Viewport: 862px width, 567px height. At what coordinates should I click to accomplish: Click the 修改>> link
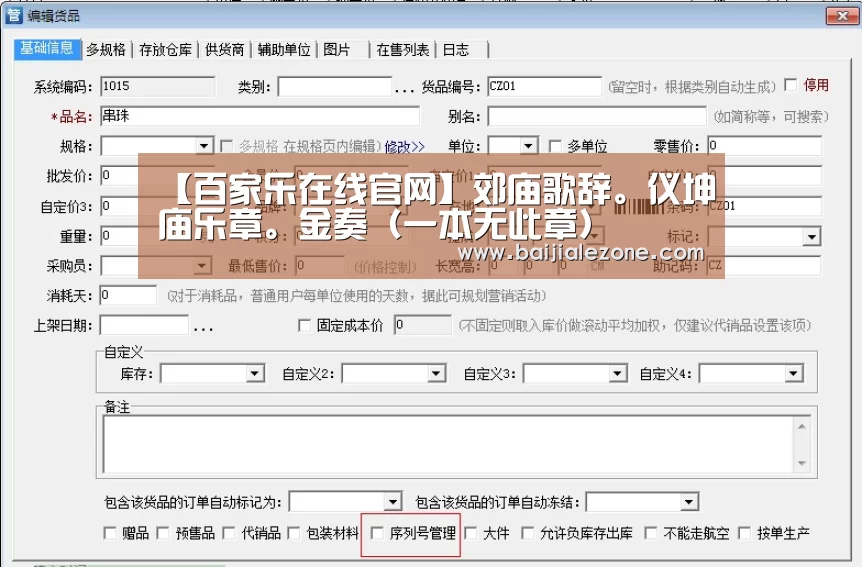405,147
